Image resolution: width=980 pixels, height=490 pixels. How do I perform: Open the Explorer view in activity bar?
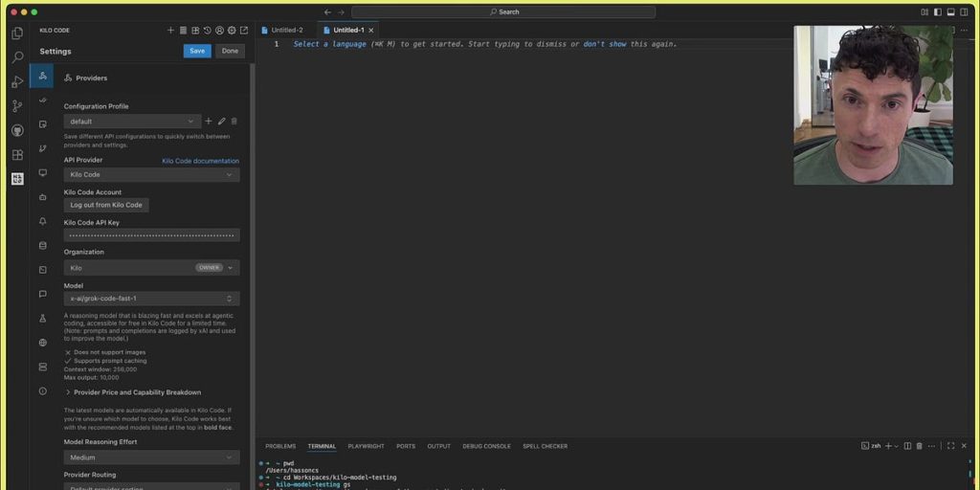(17, 33)
